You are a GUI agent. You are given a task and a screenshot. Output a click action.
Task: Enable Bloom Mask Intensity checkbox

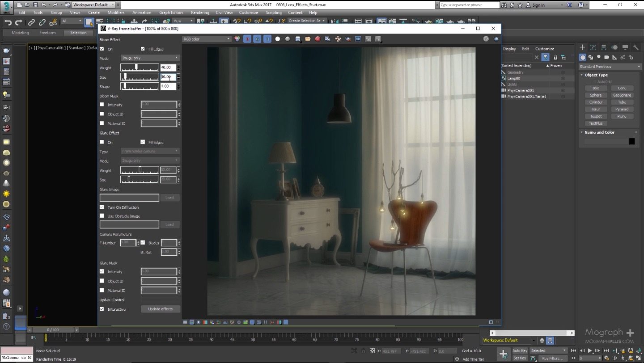[x=102, y=105]
